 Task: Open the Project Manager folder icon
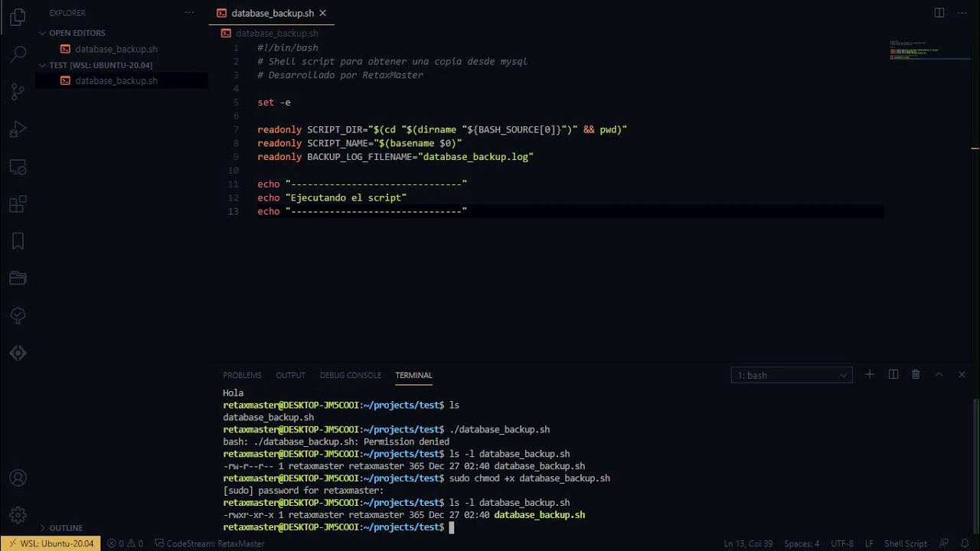point(18,279)
